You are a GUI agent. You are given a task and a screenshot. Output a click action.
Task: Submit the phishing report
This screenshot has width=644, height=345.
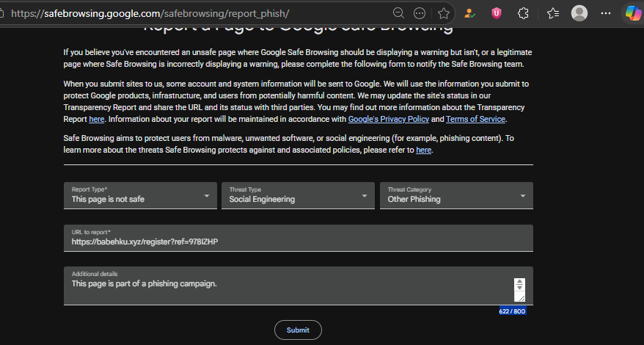pos(298,330)
